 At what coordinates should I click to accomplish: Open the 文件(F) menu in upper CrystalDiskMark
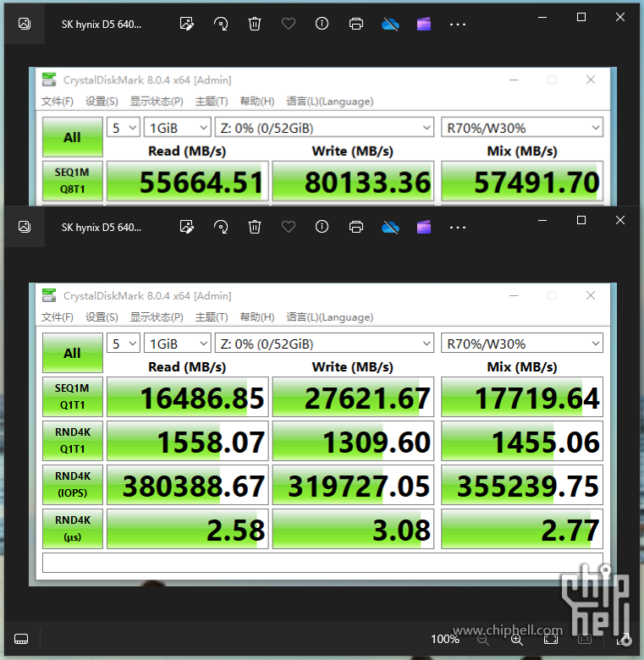click(x=58, y=102)
